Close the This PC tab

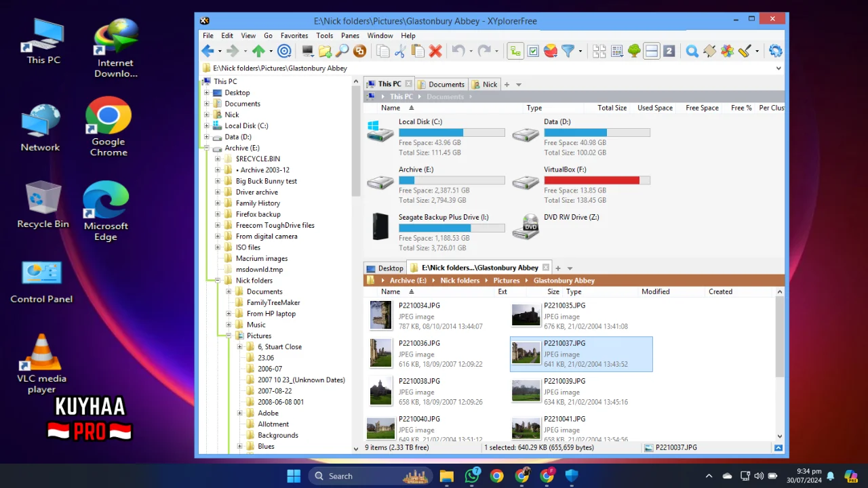tap(408, 84)
